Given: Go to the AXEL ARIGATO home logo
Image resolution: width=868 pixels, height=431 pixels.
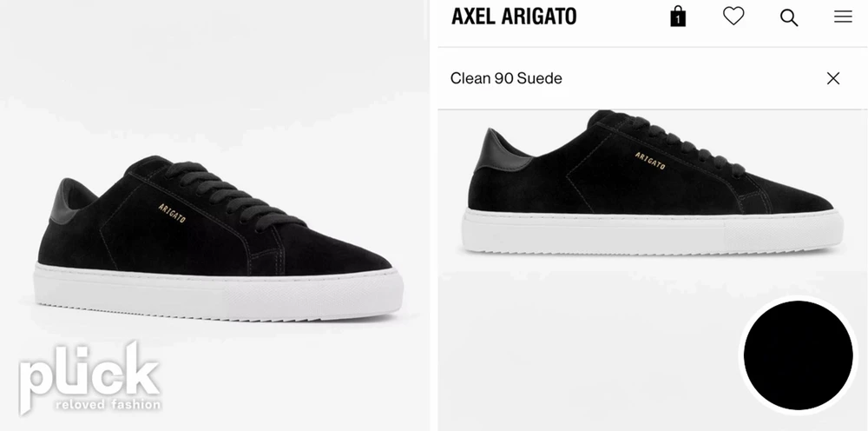Looking at the screenshot, I should point(514,17).
